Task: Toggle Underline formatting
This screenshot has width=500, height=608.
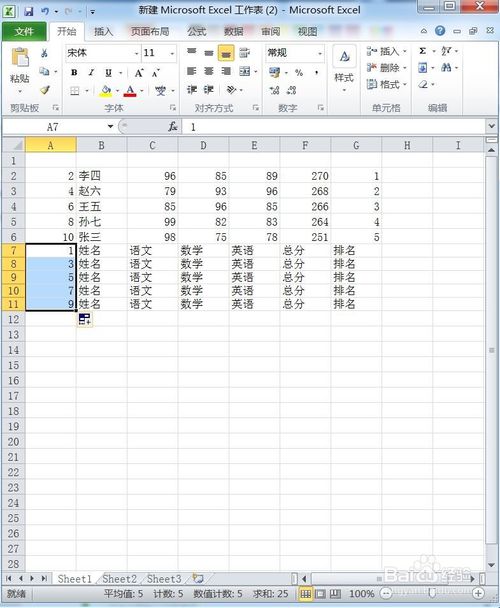Action: click(x=109, y=73)
